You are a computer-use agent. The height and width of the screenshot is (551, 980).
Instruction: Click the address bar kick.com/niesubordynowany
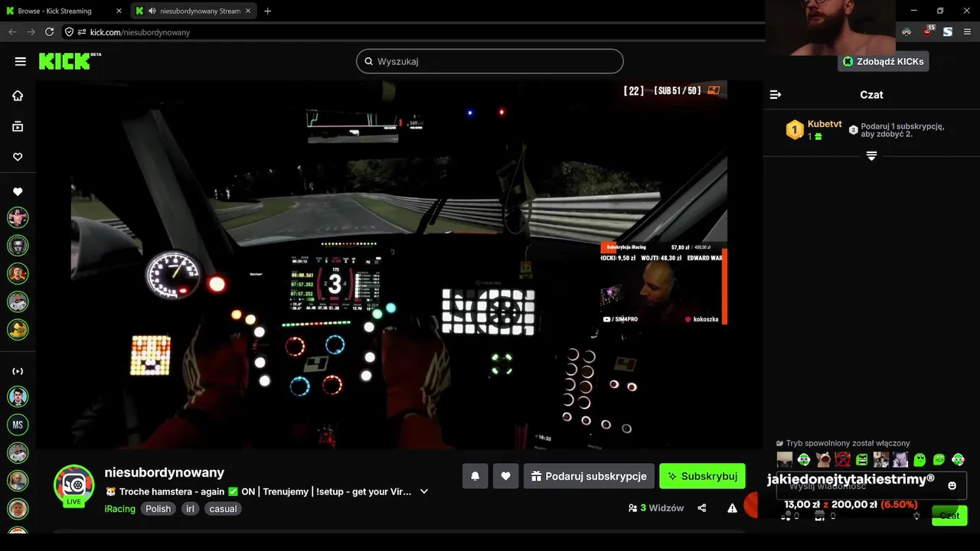pos(140,32)
